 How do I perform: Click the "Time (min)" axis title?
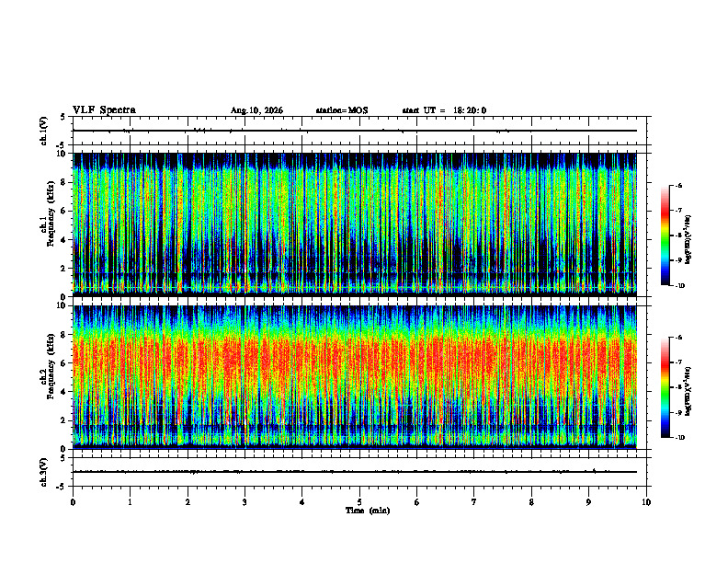click(x=368, y=511)
